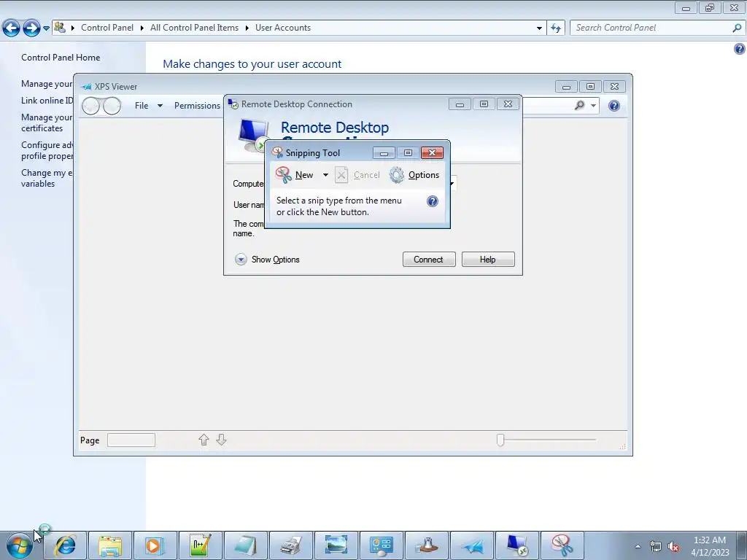The image size is (747, 560).
Task: Open Snipping Tool Options
Action: click(414, 175)
